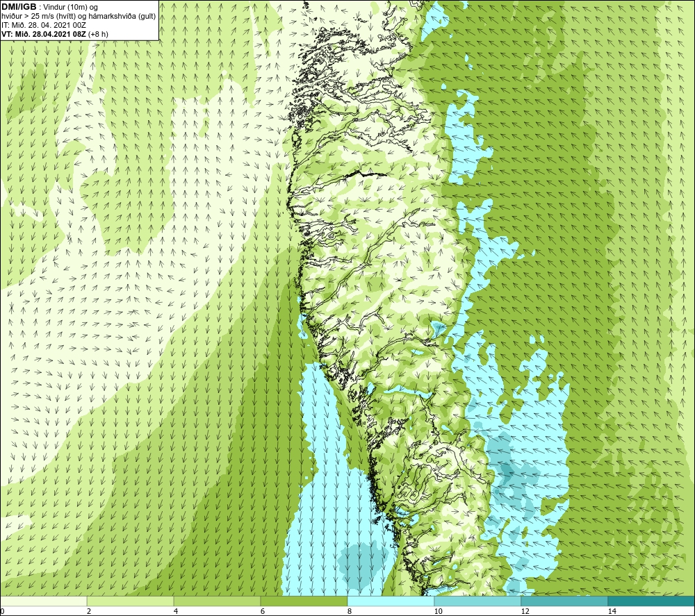The height and width of the screenshot is (616, 695).
Task: Click the 4–6 m/s green swatch
Action: (x=217, y=601)
